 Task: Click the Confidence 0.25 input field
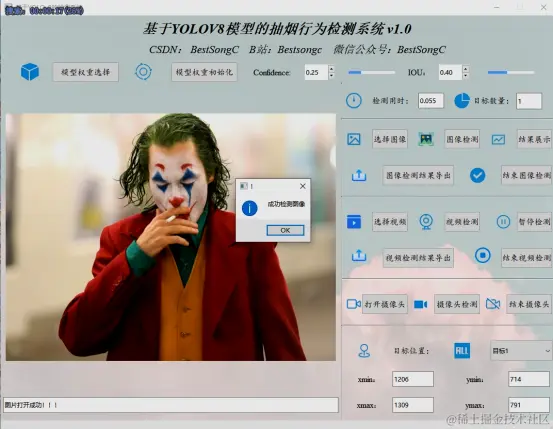[x=316, y=72]
